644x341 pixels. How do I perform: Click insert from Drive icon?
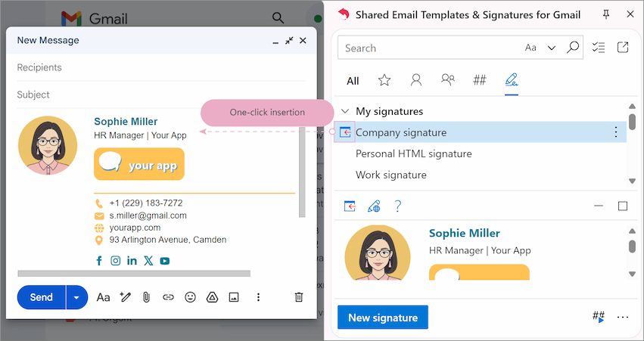[x=212, y=297]
